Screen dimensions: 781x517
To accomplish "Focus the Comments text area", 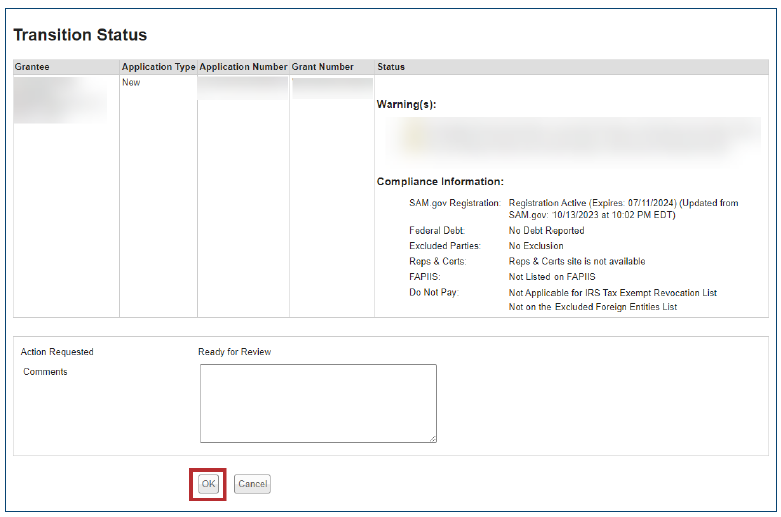I will click(318, 402).
